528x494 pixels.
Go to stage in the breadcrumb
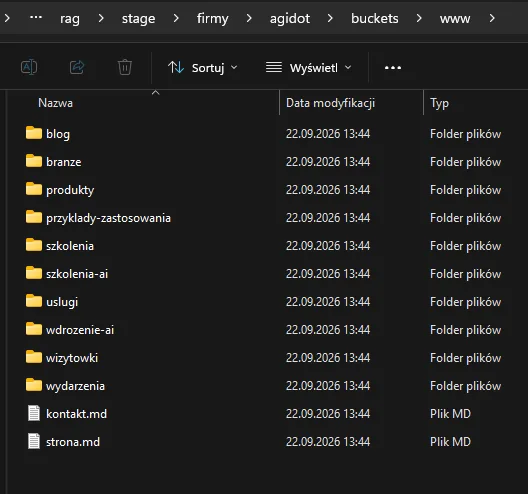click(x=138, y=19)
